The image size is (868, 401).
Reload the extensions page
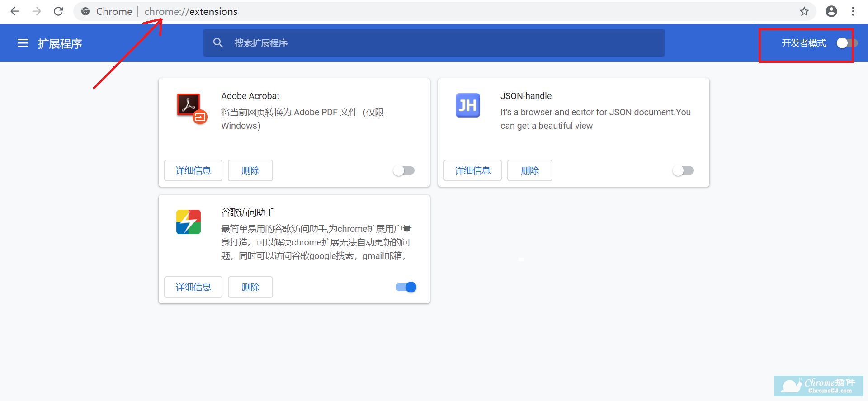(58, 11)
